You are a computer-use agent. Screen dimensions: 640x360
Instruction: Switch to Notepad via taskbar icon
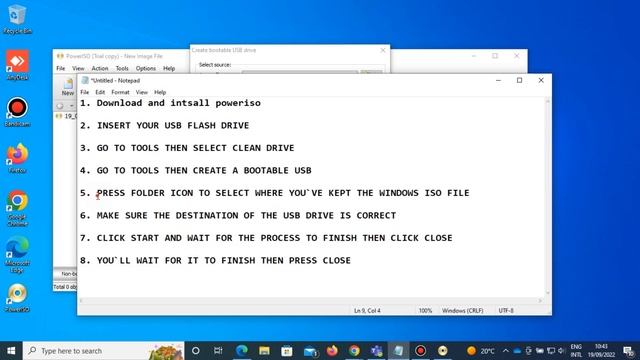(x=398, y=351)
